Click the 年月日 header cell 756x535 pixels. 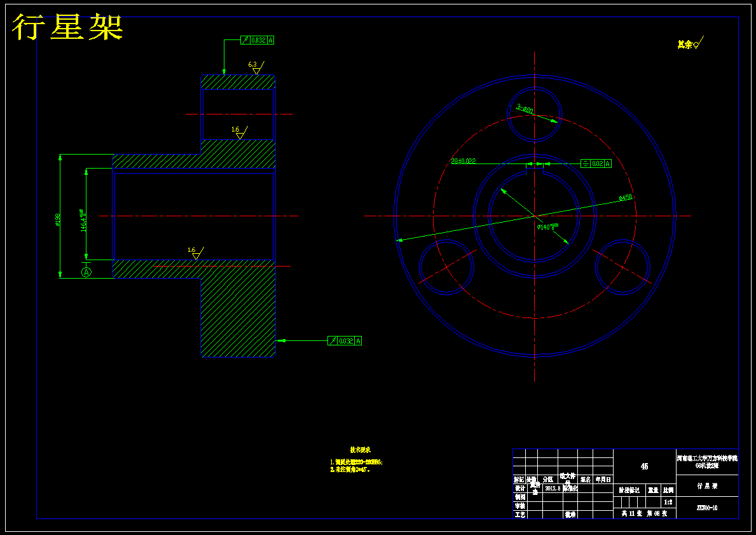603,480
